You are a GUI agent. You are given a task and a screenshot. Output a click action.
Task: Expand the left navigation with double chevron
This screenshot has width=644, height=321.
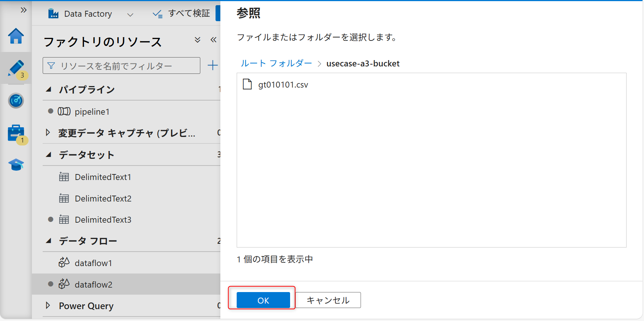tap(23, 10)
